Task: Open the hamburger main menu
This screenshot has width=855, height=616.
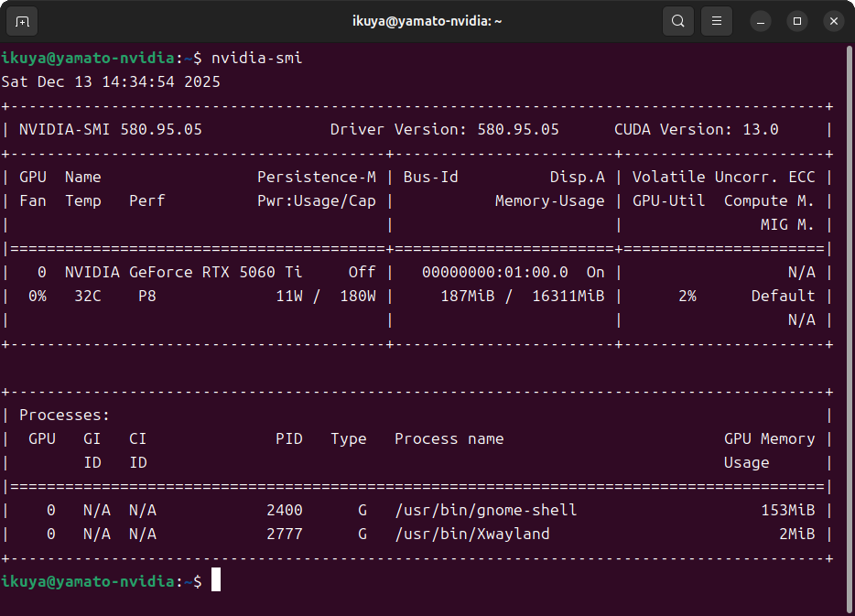Action: (717, 20)
